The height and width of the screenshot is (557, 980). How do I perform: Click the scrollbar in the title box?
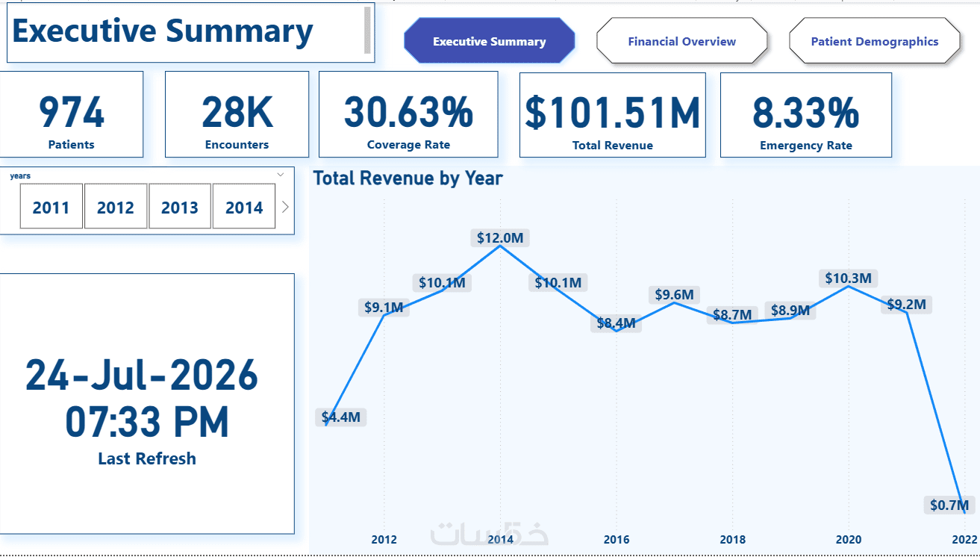point(367,30)
